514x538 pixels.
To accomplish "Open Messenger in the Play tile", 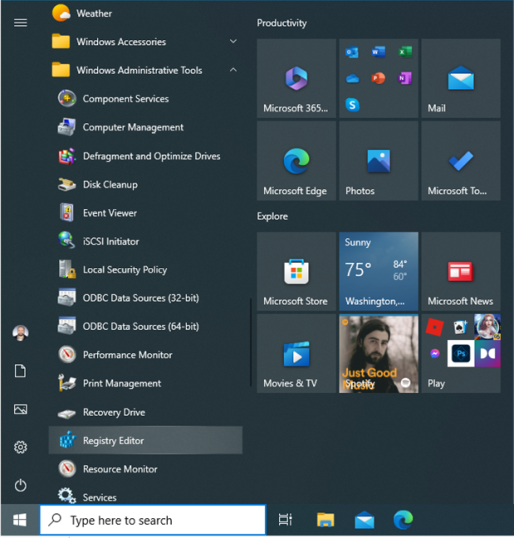I will (435, 353).
